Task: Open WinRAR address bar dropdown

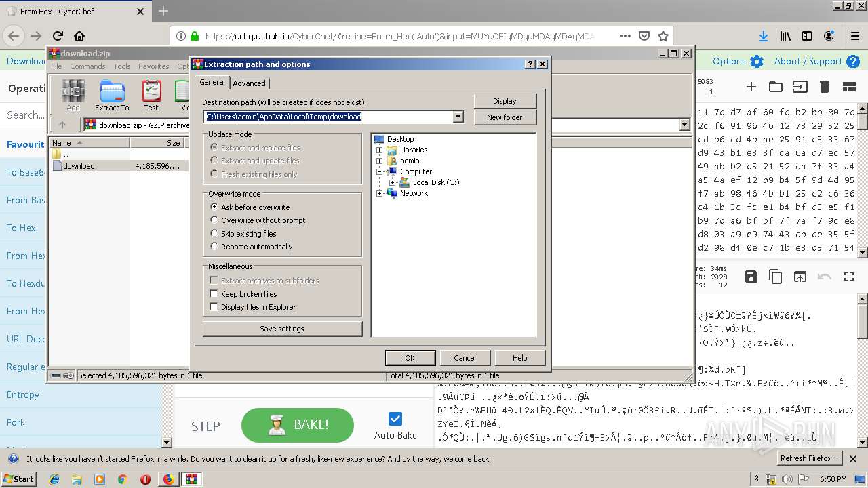Action: point(684,125)
